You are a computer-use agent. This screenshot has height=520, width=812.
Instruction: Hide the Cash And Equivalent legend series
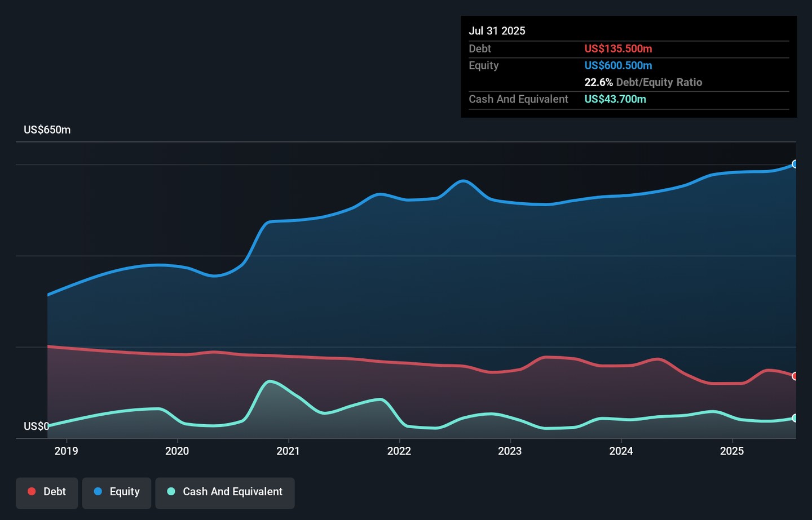[x=225, y=492]
